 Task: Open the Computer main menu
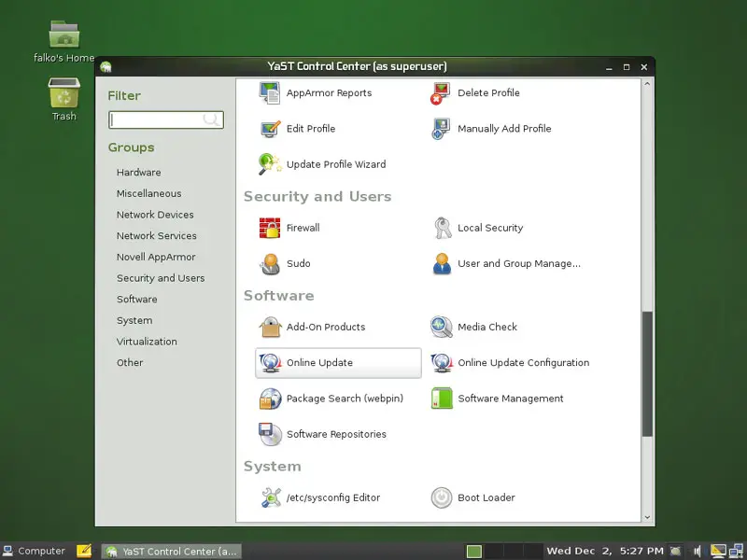point(34,551)
